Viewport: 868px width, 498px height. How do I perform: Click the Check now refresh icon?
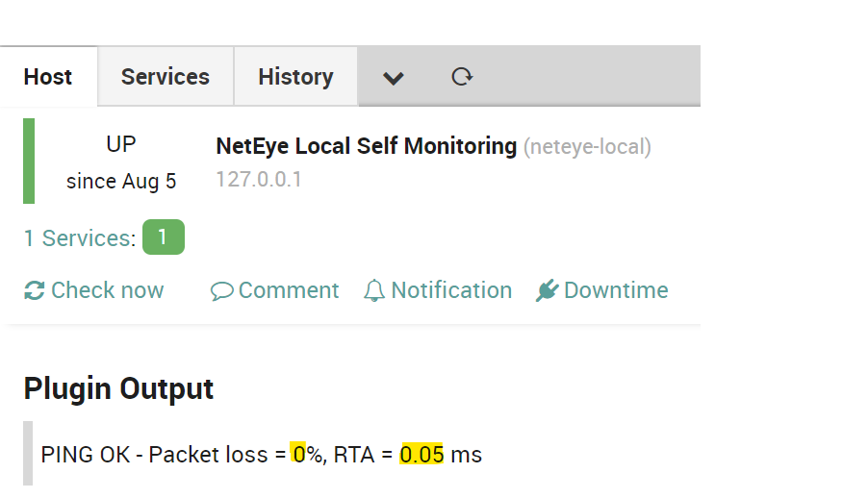click(x=35, y=290)
